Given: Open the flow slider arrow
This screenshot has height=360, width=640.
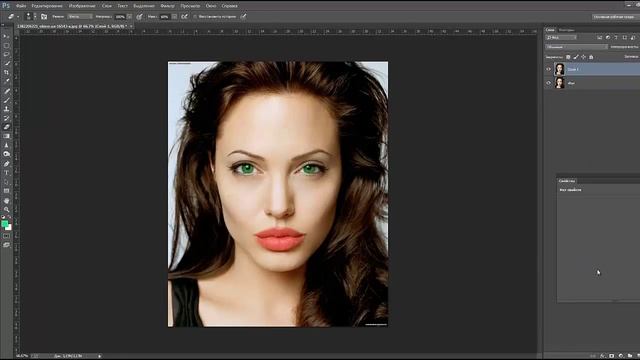Looking at the screenshot, I should 174,17.
